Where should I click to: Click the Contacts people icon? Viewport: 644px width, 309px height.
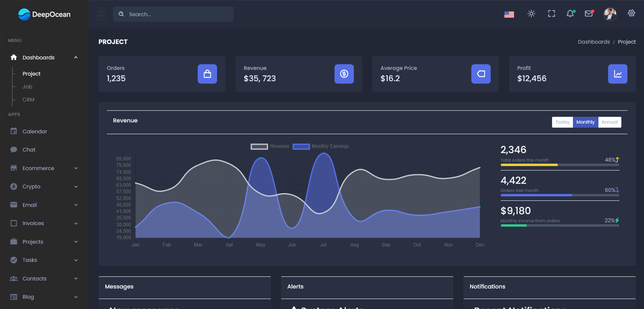14,278
